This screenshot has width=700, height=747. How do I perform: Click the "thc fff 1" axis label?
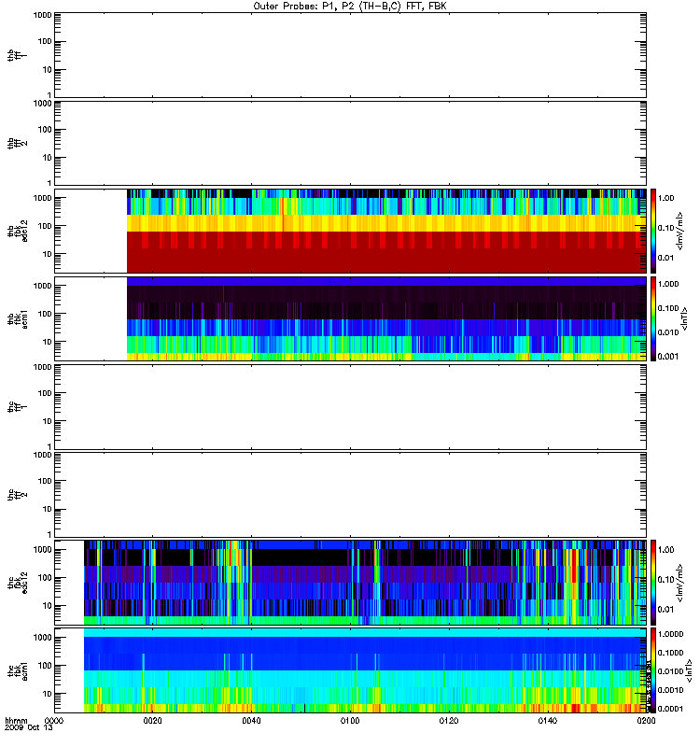click(x=17, y=407)
